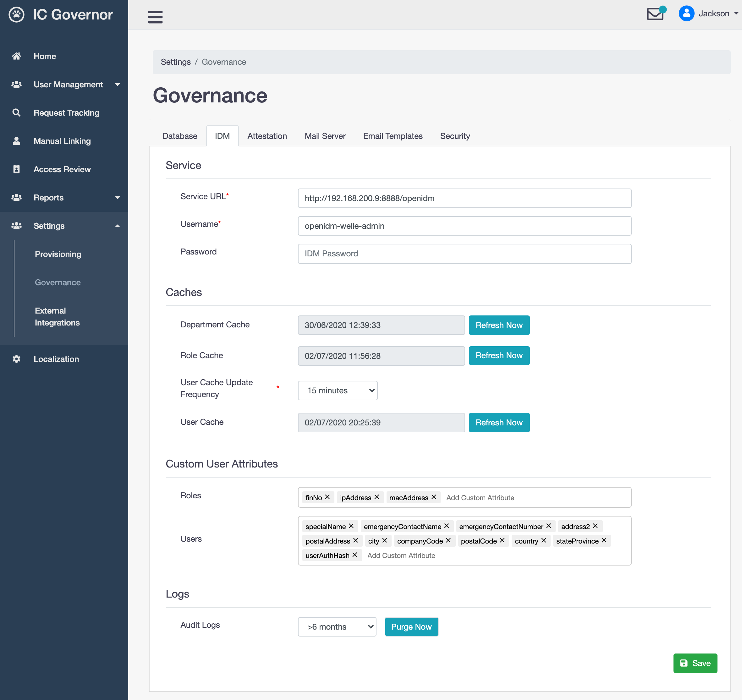Click the Reports section icon

[18, 197]
